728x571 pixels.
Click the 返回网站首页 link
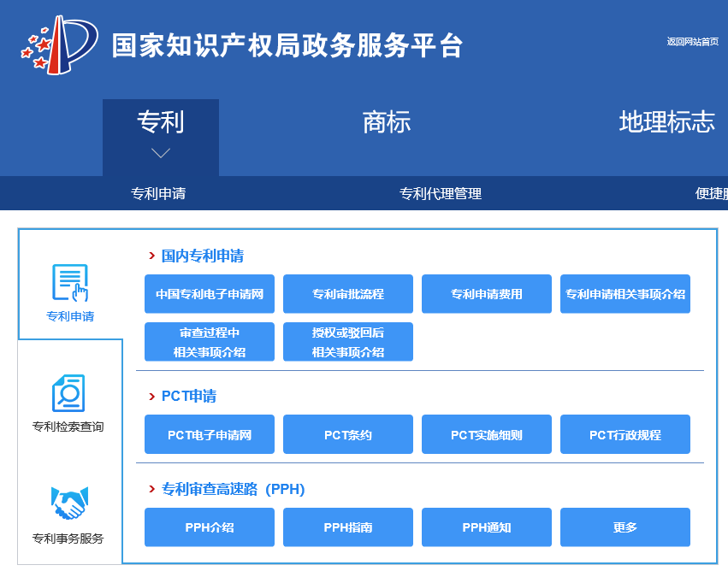click(x=692, y=42)
